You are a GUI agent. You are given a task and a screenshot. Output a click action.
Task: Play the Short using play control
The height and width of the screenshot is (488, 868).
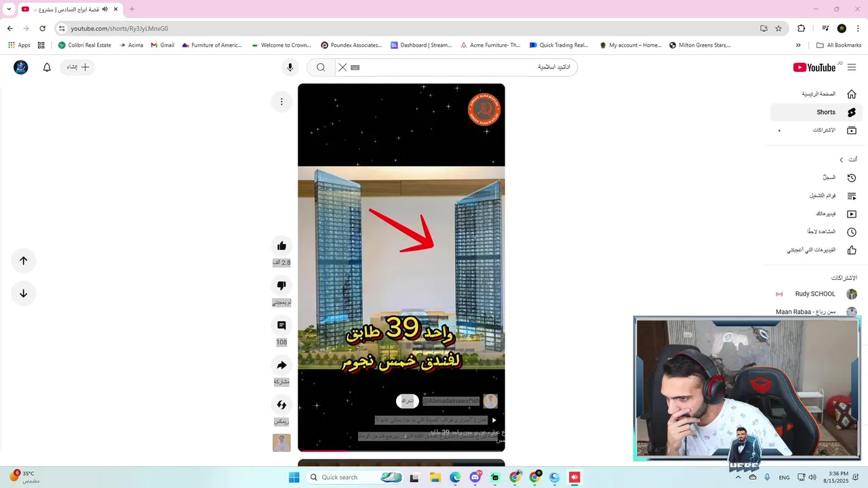(x=494, y=420)
